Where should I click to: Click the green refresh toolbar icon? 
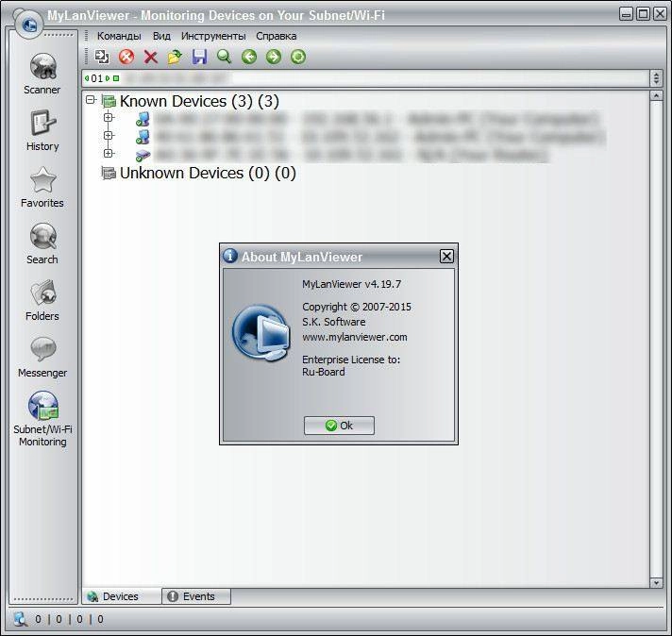coord(298,57)
